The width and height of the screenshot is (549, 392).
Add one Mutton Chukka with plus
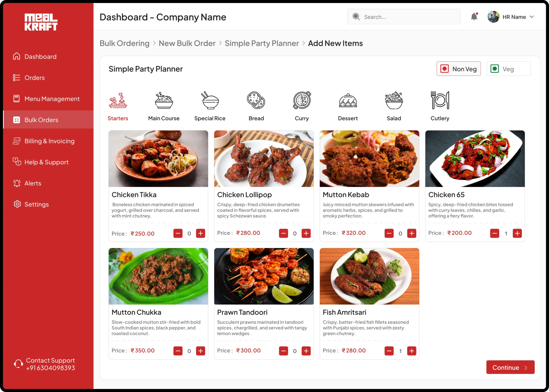click(x=201, y=351)
